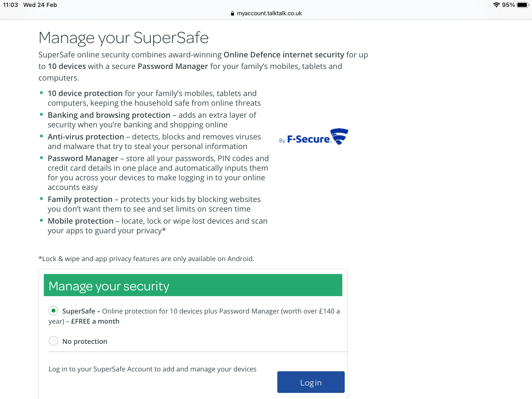Tap the 95% battery percentage text
The height and width of the screenshot is (399, 532).
click(x=508, y=5)
